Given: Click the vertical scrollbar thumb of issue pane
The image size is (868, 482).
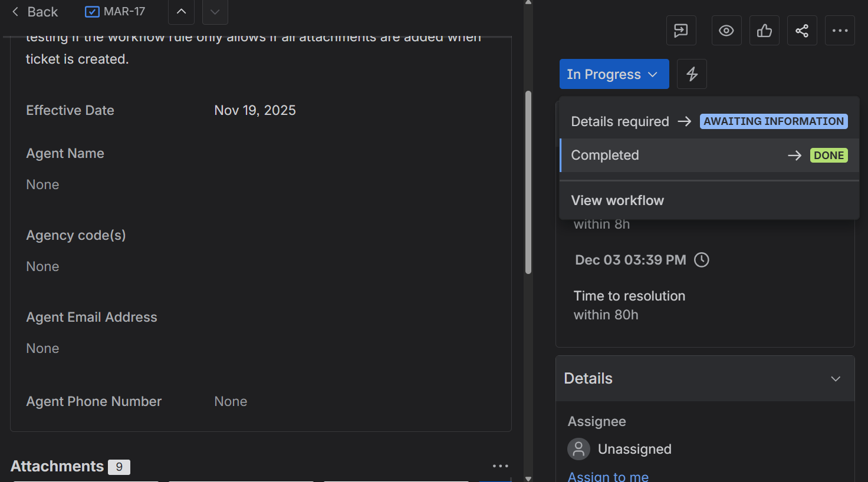Looking at the screenshot, I should (x=528, y=183).
